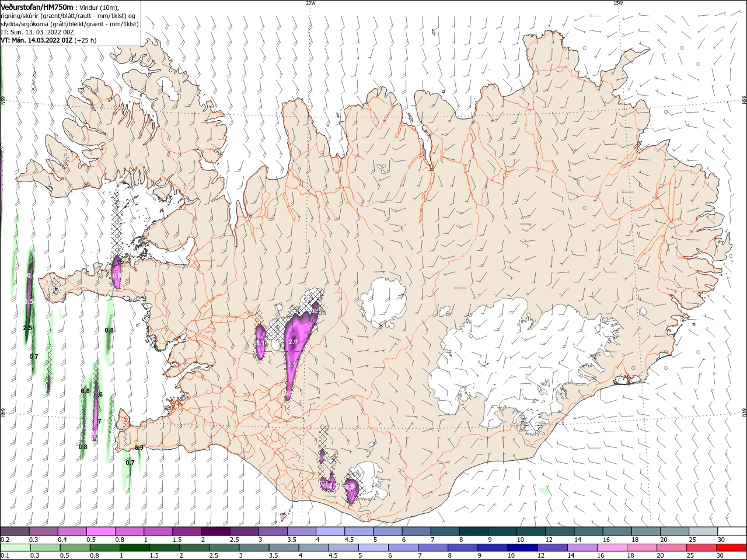Pick the dull mauve swatch starting upper scale
Screen dimensions: 747x560
(x=15, y=531)
